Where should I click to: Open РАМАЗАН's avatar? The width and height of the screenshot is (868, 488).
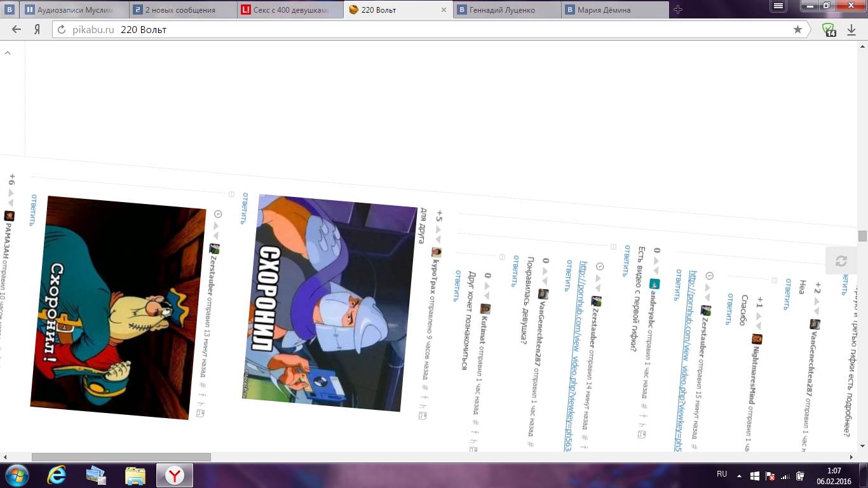[x=9, y=215]
